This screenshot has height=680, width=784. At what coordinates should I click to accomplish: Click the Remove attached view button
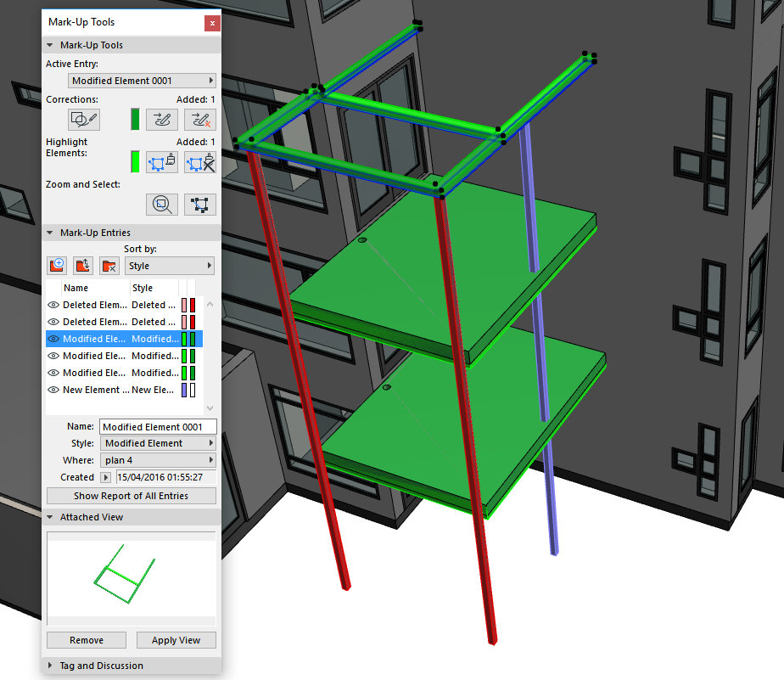(x=87, y=640)
